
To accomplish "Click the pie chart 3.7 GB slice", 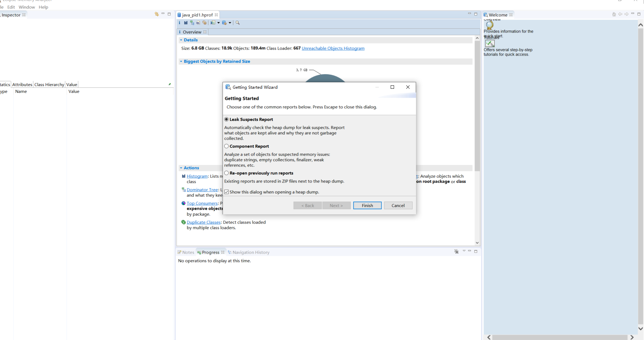I will 325,79.
